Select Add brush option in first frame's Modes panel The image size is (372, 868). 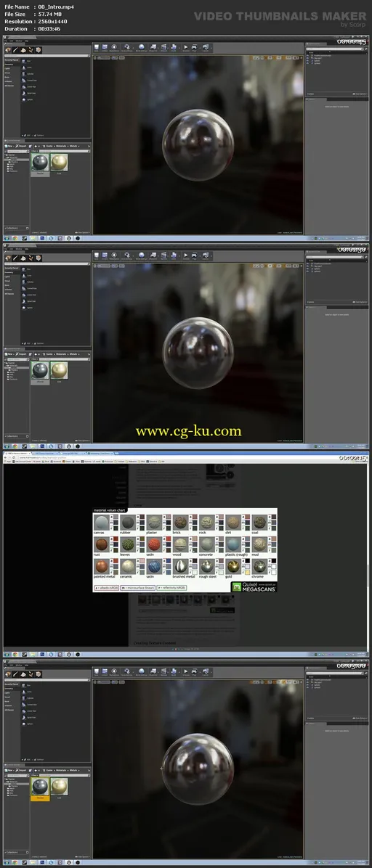pyautogui.click(x=27, y=134)
